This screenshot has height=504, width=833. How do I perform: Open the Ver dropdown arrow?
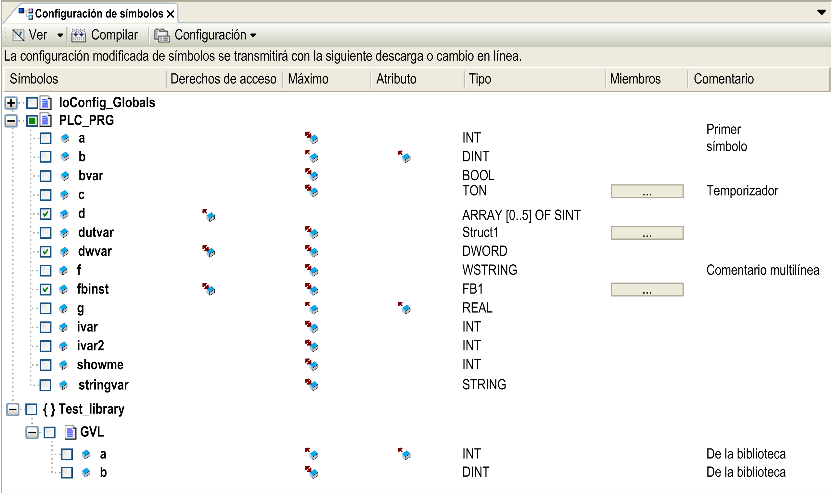[60, 35]
